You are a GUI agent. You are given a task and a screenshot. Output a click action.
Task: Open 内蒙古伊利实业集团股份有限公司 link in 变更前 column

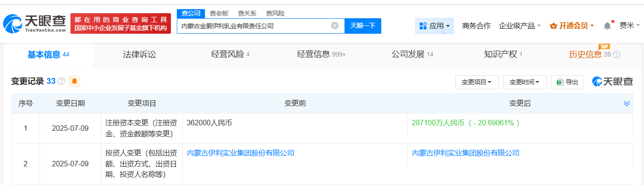(x=240, y=153)
